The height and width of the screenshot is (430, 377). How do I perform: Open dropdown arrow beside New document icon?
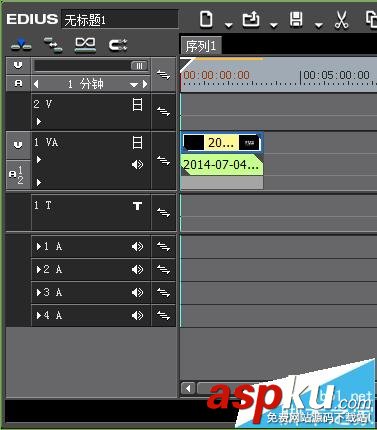click(x=229, y=25)
